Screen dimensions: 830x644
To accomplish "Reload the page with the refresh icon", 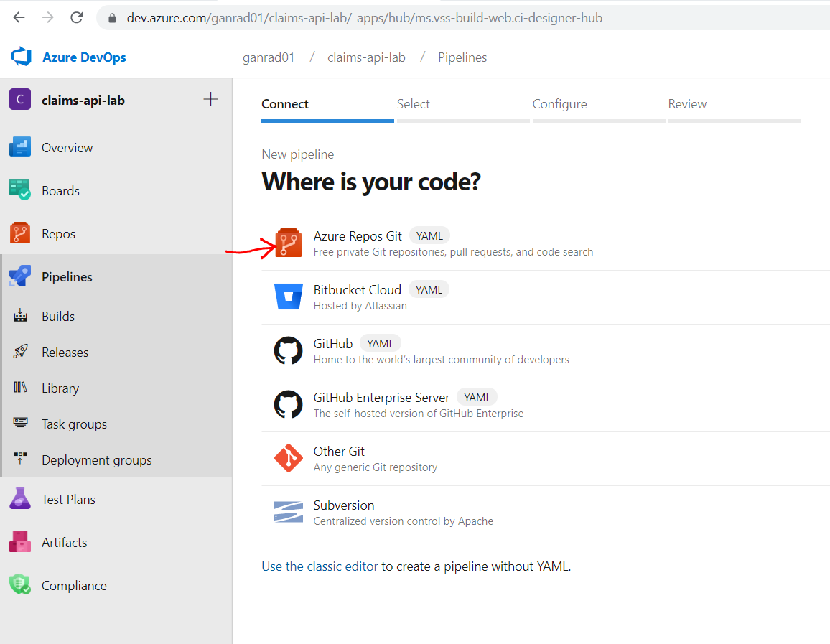I will pos(77,17).
